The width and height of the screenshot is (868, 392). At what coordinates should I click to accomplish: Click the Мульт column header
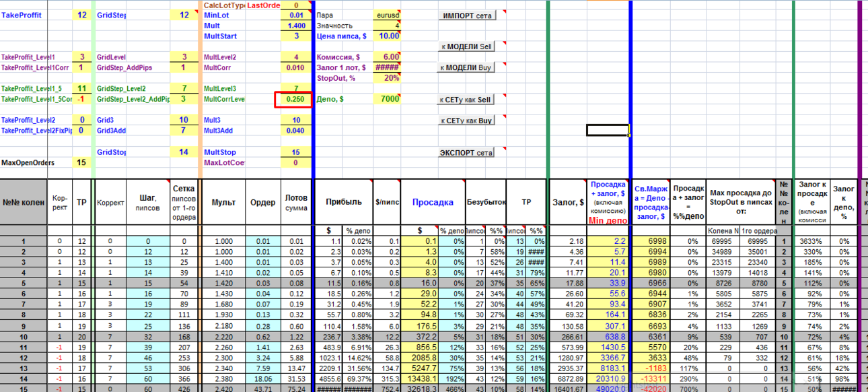pos(223,202)
